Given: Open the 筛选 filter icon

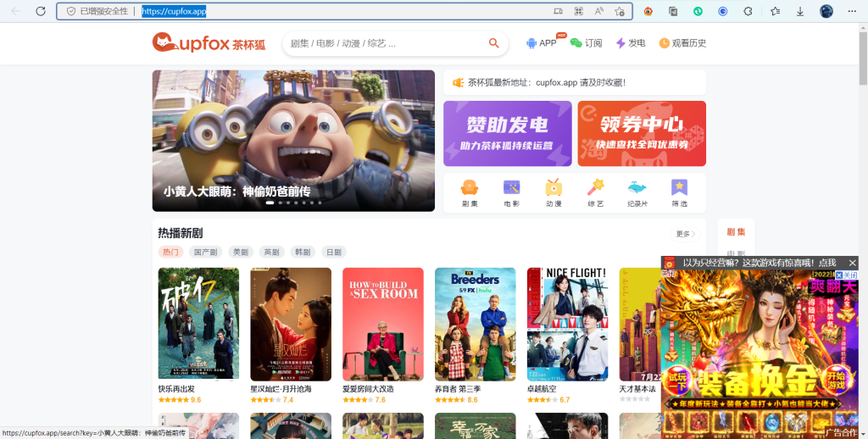Looking at the screenshot, I should (x=679, y=193).
